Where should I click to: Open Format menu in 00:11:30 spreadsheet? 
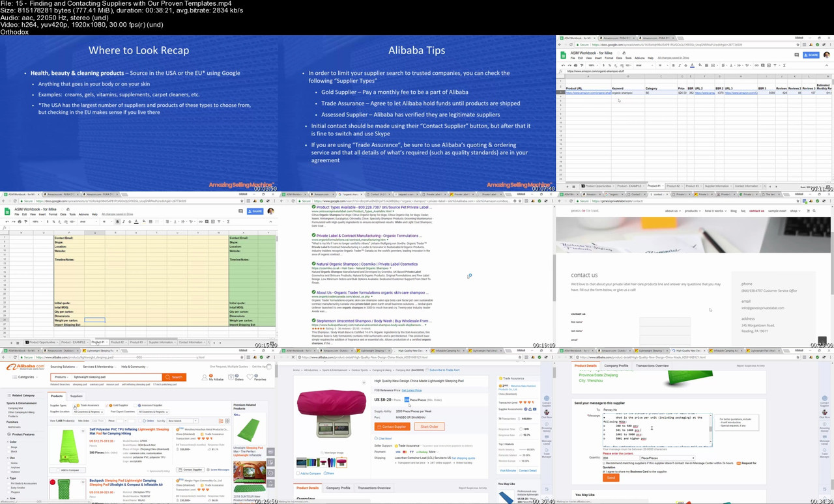pos(609,58)
